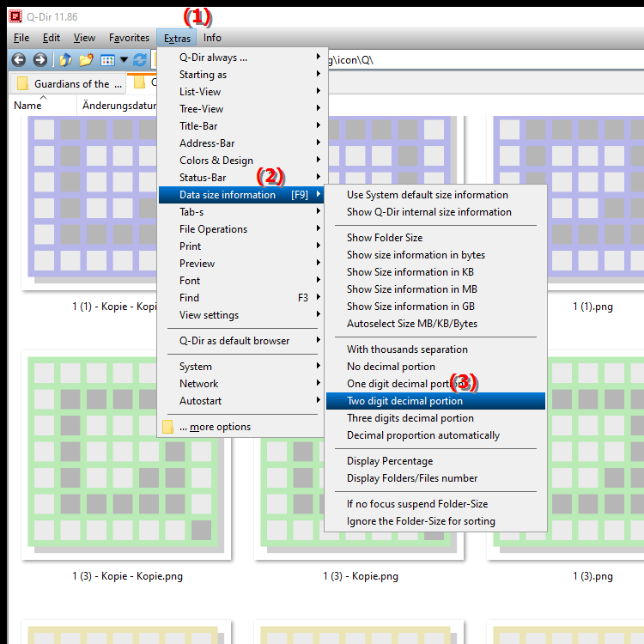Open the view mode grid icon

click(107, 60)
